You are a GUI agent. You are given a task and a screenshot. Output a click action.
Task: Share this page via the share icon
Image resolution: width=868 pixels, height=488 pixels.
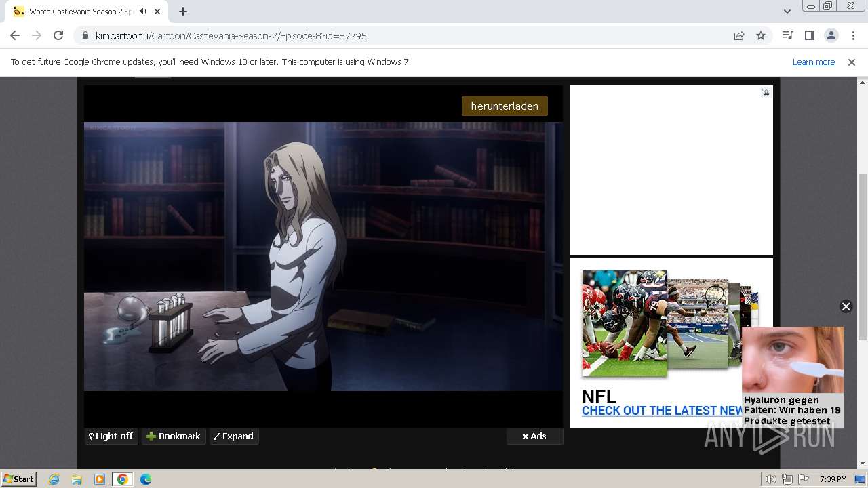click(739, 35)
